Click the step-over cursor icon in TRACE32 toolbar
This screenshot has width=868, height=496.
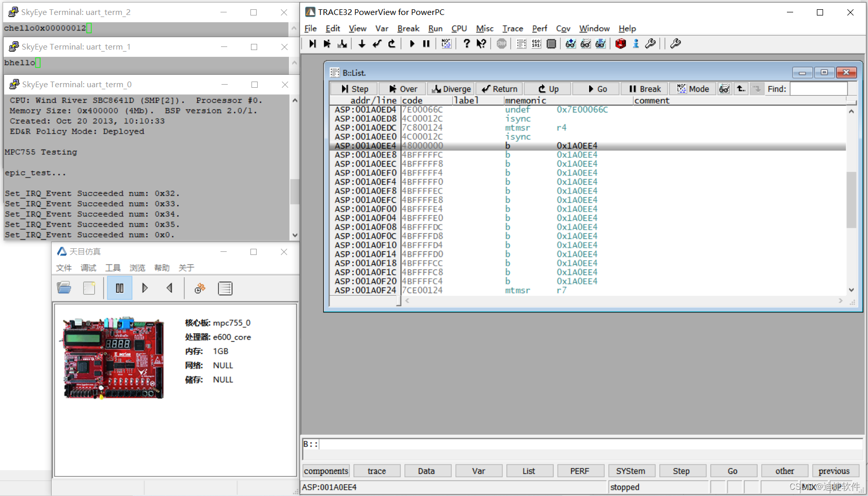click(x=327, y=43)
